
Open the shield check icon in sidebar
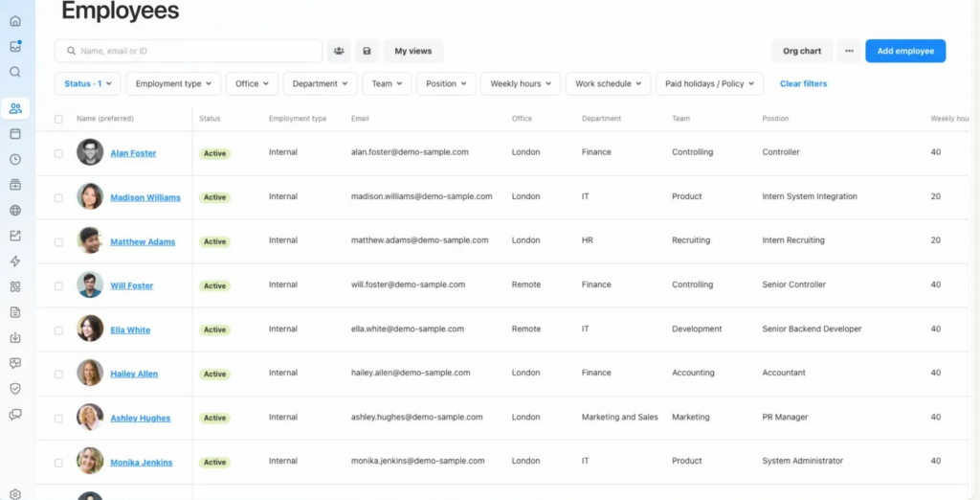(x=15, y=389)
